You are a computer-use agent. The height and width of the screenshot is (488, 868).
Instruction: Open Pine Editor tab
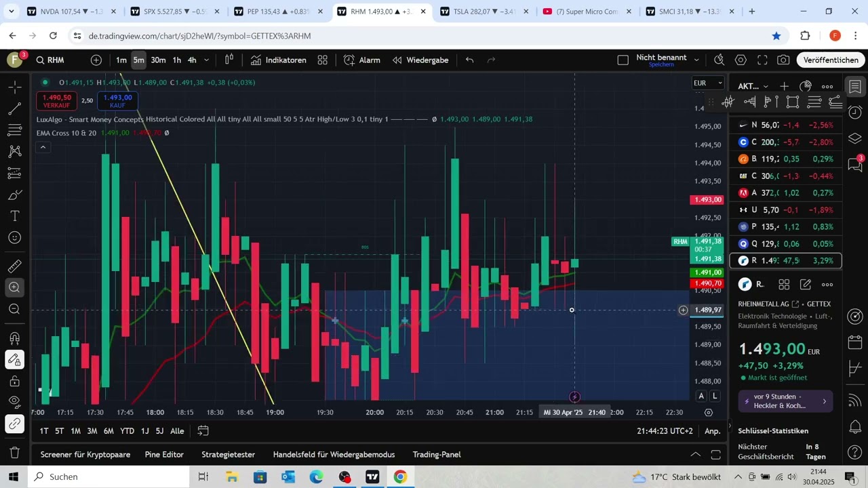[x=164, y=455]
